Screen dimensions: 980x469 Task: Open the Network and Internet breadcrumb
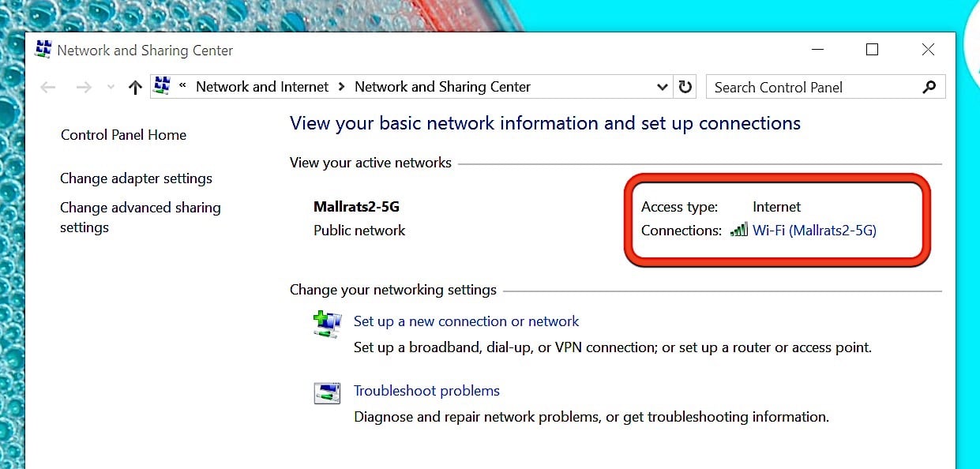coord(261,87)
